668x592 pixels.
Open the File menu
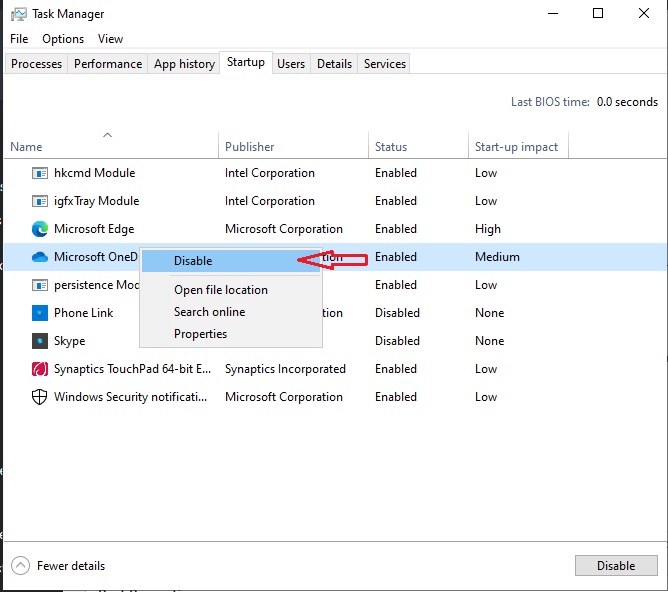tap(19, 39)
